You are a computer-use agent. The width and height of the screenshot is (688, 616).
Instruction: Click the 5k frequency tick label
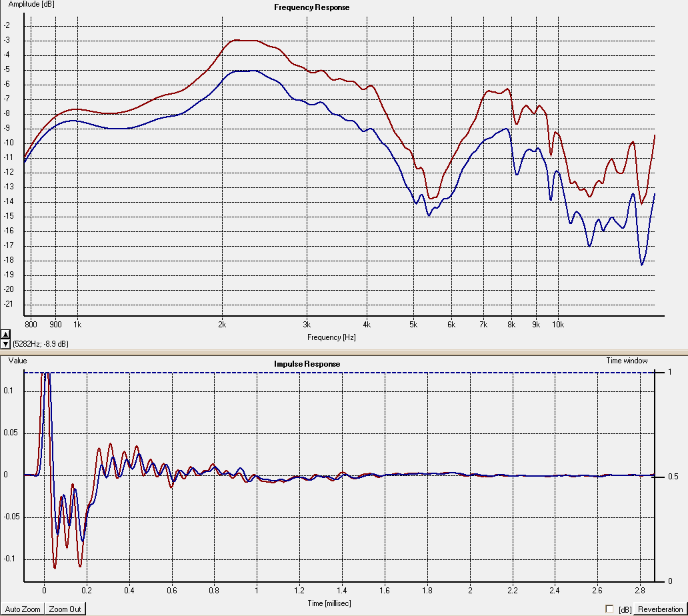tap(413, 325)
